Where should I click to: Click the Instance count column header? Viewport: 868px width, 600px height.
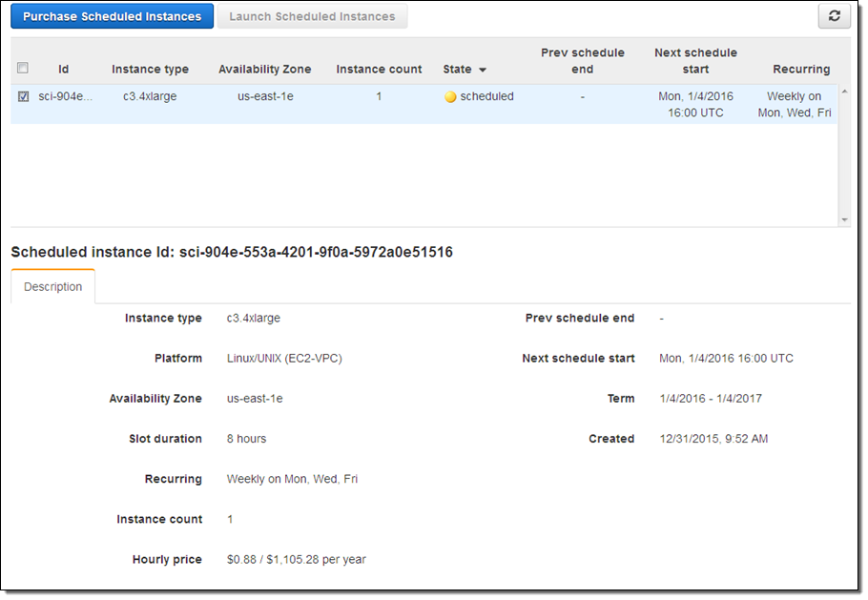tap(379, 70)
